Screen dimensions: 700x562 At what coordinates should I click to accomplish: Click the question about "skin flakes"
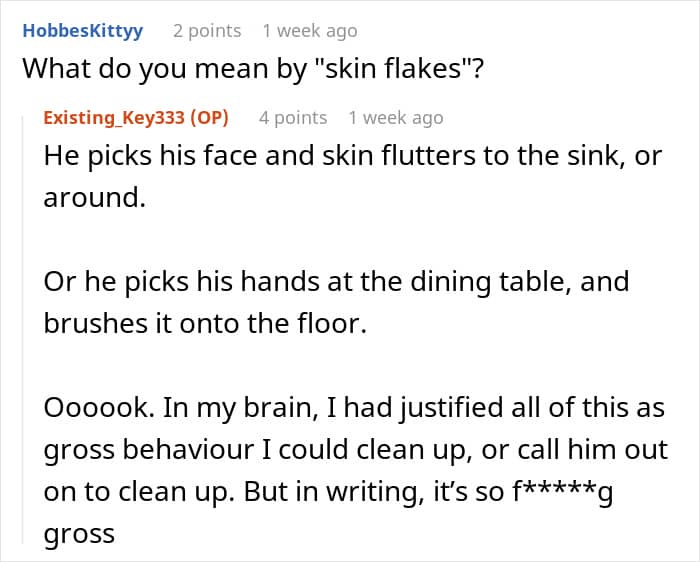point(253,69)
